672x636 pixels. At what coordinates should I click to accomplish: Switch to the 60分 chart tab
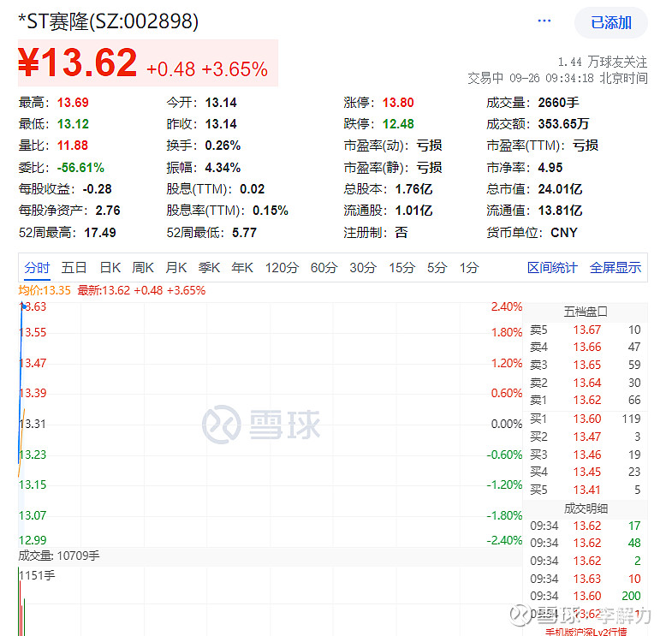coord(324,268)
